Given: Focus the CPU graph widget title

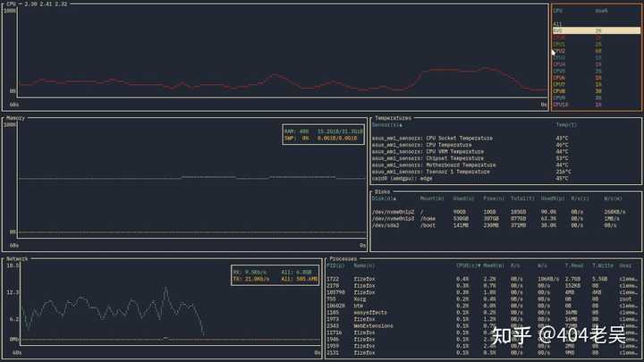Looking at the screenshot, I should click(36, 4).
